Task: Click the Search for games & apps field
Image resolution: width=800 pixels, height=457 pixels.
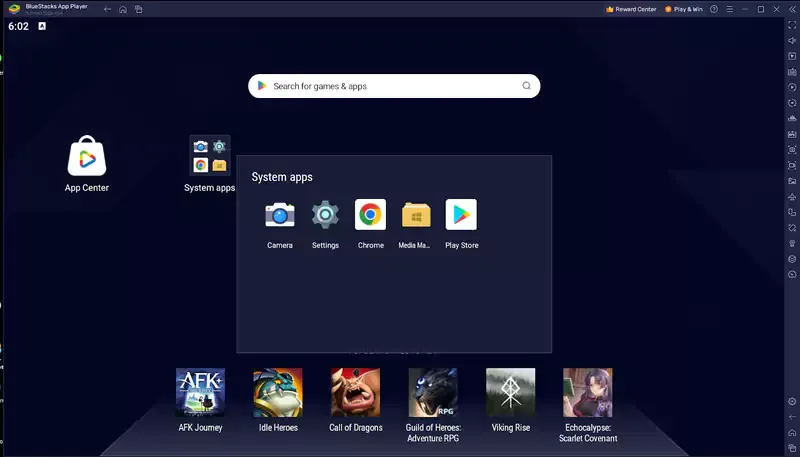Action: click(394, 86)
